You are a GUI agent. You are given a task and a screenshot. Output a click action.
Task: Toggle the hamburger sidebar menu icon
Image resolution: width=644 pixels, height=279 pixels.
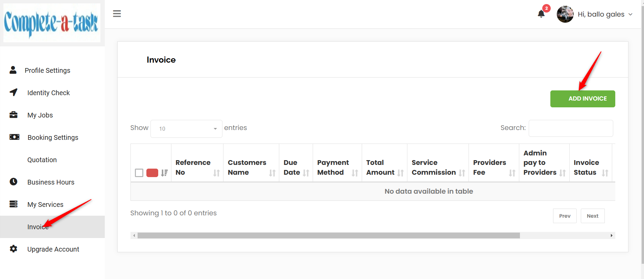pyautogui.click(x=117, y=14)
